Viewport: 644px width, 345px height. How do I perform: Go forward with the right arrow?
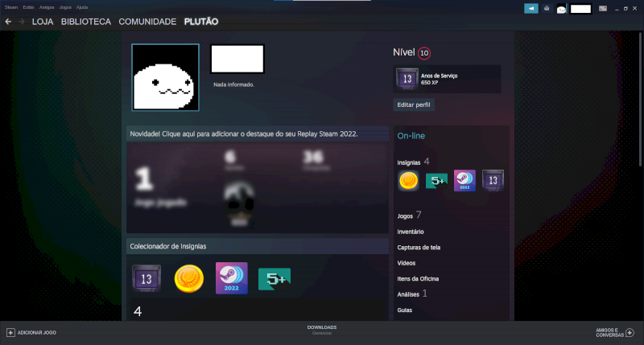pyautogui.click(x=22, y=22)
